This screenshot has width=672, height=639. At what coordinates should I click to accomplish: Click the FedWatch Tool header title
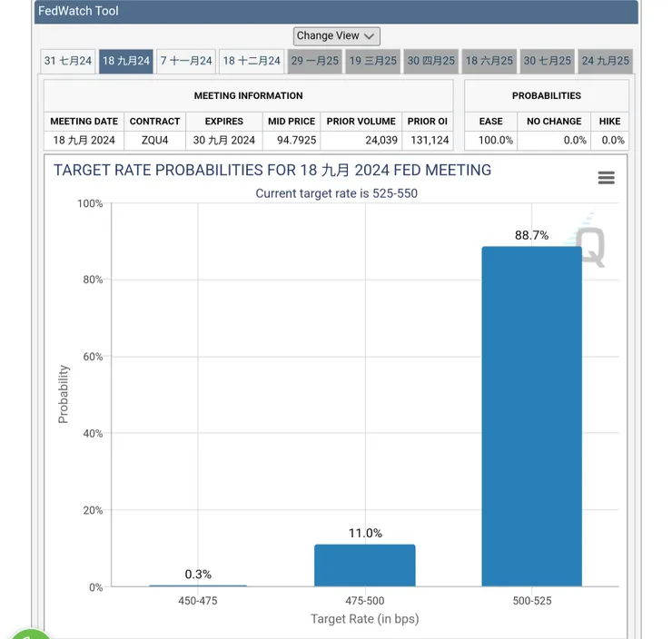(x=78, y=11)
